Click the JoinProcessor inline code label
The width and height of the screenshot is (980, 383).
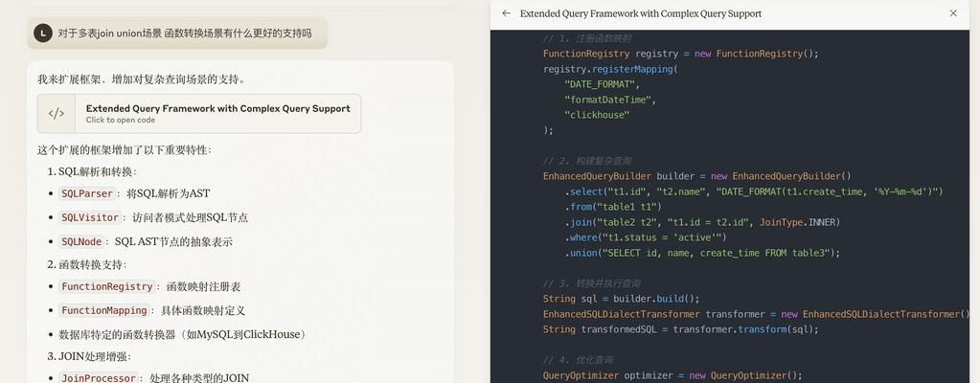[x=98, y=378]
